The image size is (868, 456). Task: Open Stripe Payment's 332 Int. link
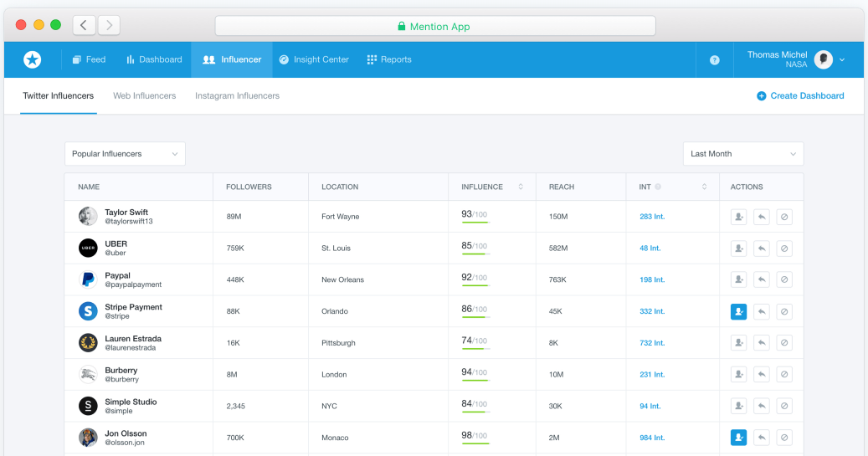click(x=652, y=311)
